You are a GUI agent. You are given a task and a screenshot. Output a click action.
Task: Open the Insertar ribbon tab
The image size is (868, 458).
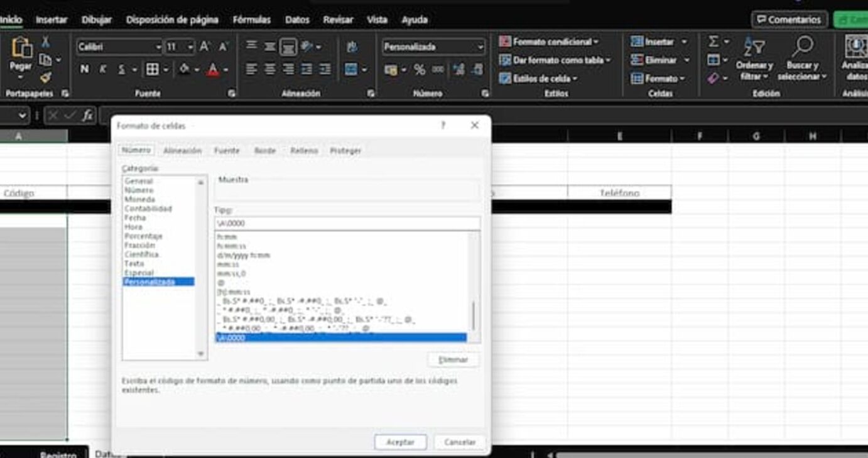point(52,19)
